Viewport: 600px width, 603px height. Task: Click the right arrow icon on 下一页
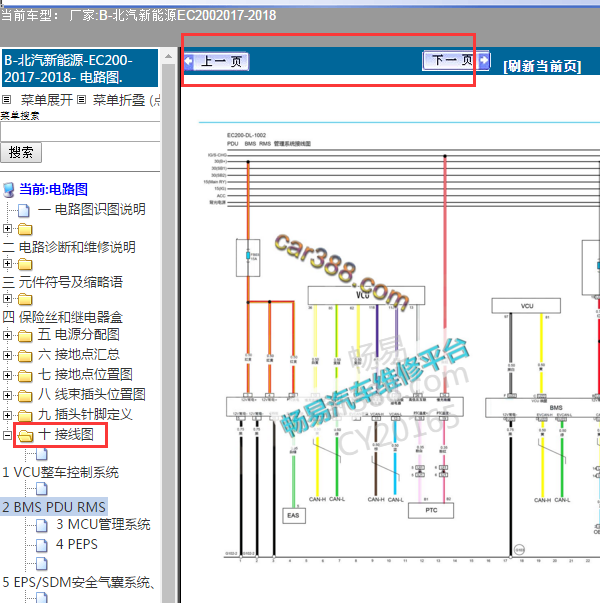click(484, 60)
